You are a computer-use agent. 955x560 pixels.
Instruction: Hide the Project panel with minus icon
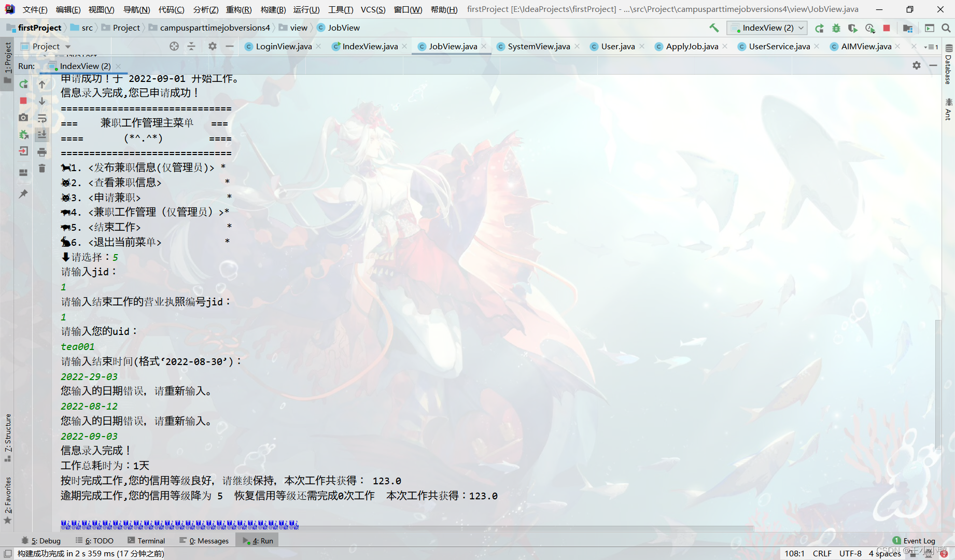[229, 46]
